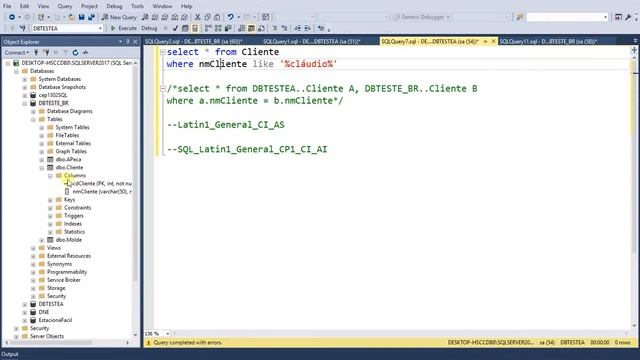Click the Comment out selected lines icon
The image size is (640, 360).
point(275,28)
